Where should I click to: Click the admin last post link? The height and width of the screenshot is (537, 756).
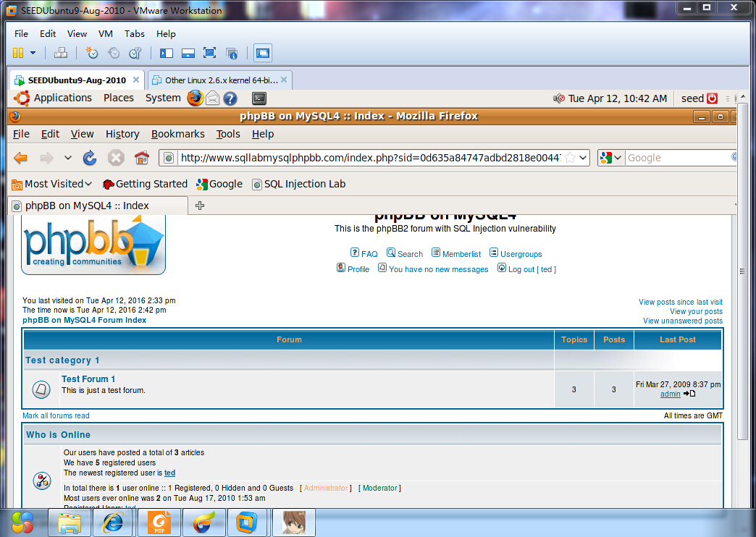pos(670,394)
